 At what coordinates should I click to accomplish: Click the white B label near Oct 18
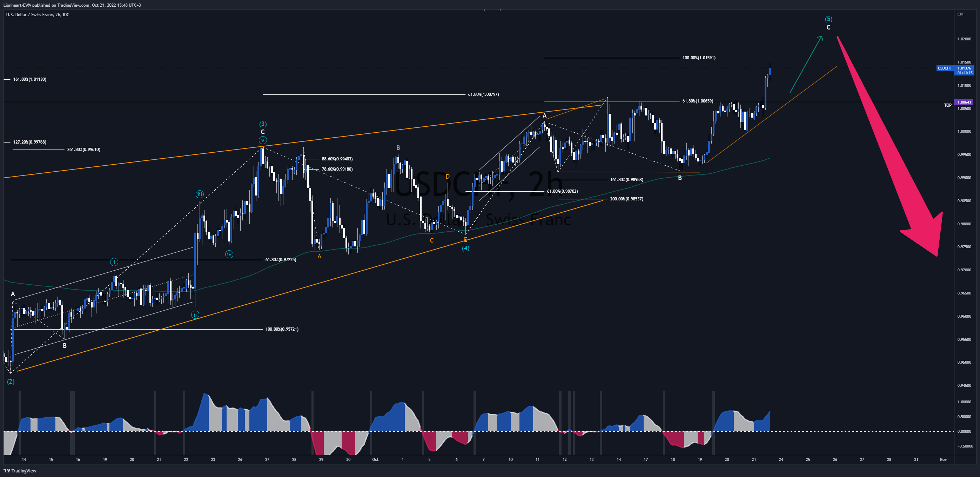pos(679,178)
